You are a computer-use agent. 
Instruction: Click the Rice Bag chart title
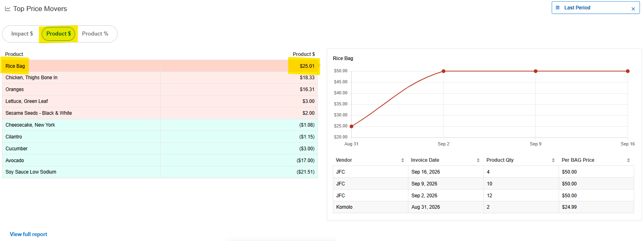[343, 58]
